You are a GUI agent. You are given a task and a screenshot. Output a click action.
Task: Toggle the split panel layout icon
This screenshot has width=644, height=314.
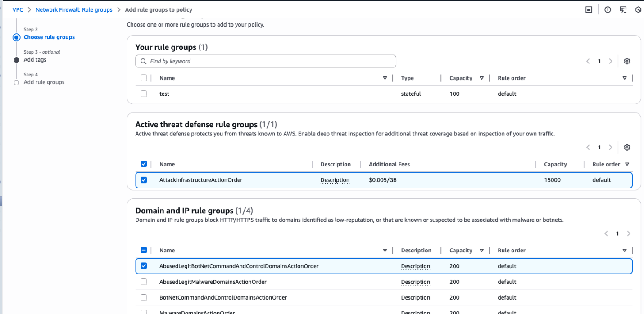[589, 9]
